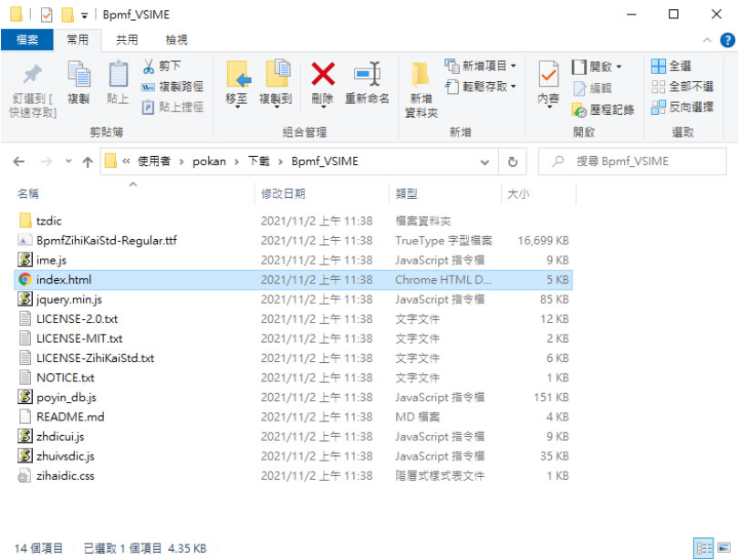Click the Back navigation arrow

(x=19, y=161)
